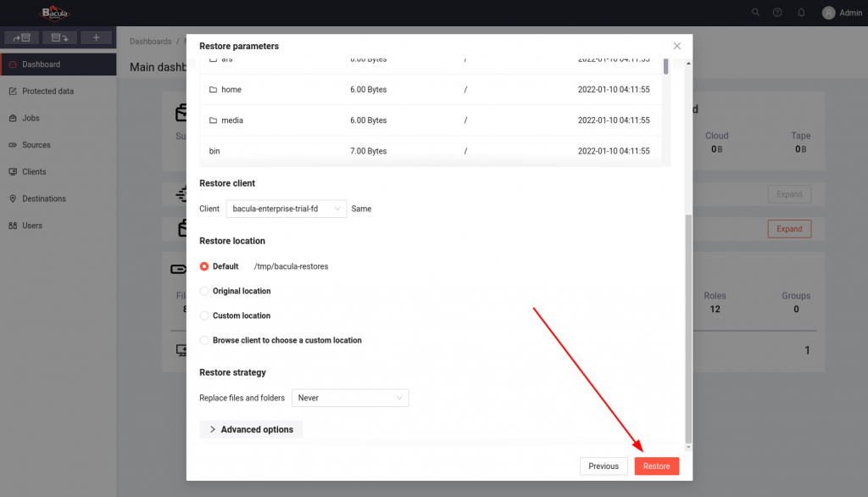868x497 pixels.
Task: Go to Destinations in sidebar menu
Action: 43,198
